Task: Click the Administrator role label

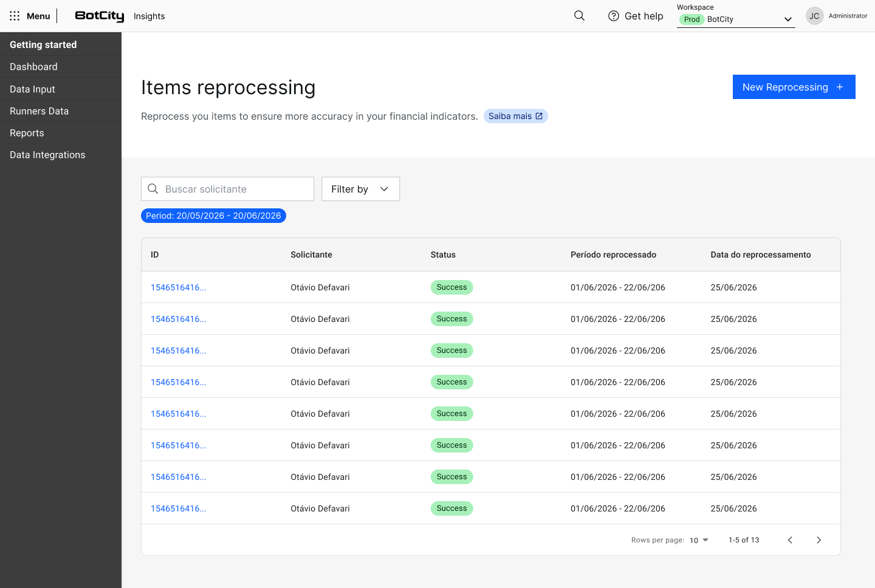Action: tap(848, 16)
